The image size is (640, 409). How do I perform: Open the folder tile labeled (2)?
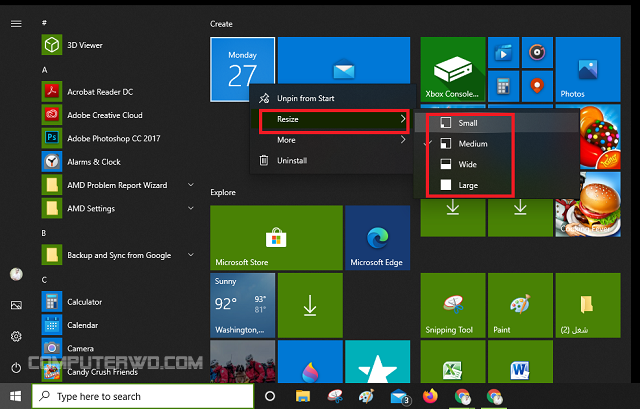coord(588,305)
